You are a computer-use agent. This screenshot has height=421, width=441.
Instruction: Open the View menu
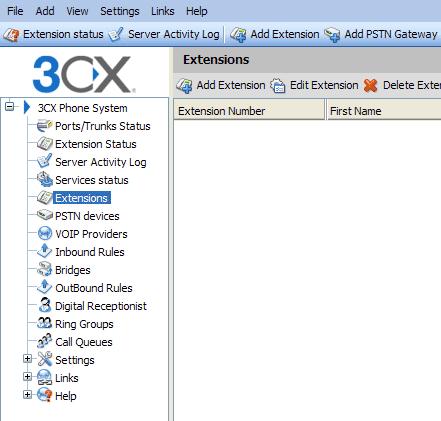pyautogui.click(x=77, y=11)
